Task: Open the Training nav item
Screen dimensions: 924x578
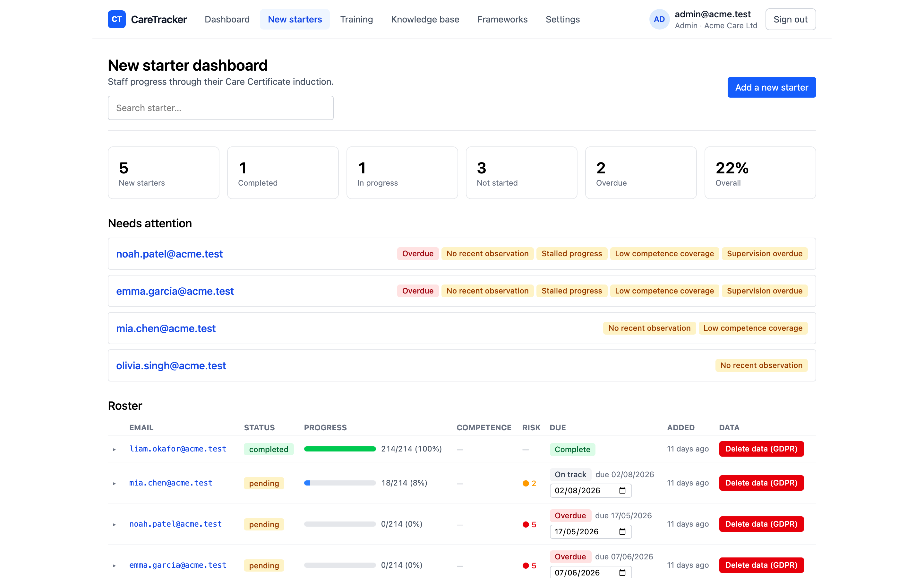Action: tap(357, 19)
